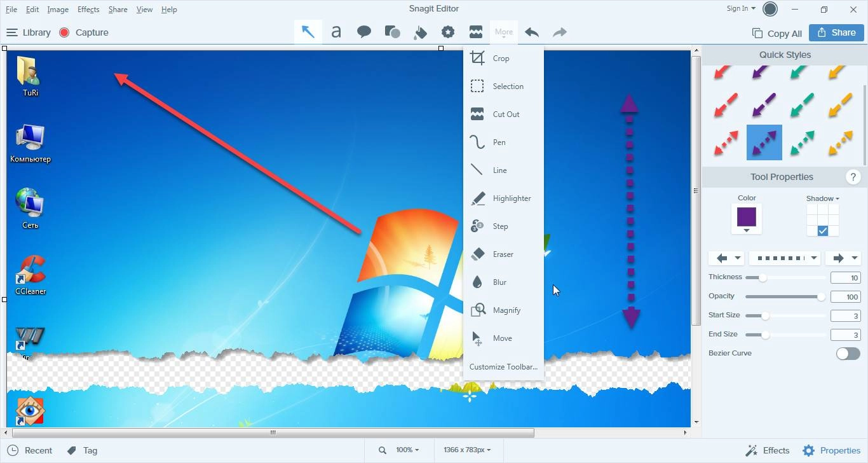This screenshot has width=868, height=463.
Task: Click the Tag button
Action: coord(82,450)
